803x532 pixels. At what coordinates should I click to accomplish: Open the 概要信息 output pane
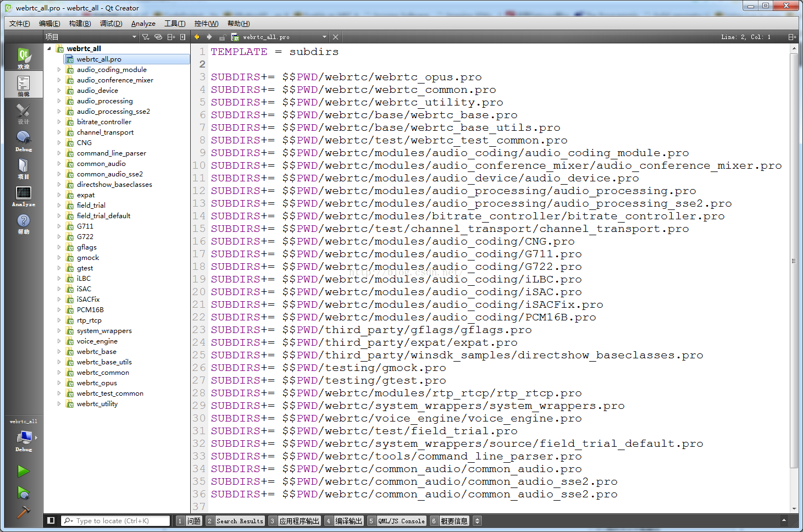coord(449,520)
